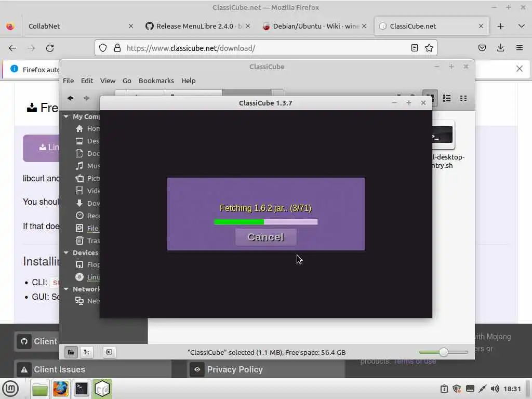The height and width of the screenshot is (399, 532).
Task: Open a new Firefox tab
Action: (x=500, y=26)
